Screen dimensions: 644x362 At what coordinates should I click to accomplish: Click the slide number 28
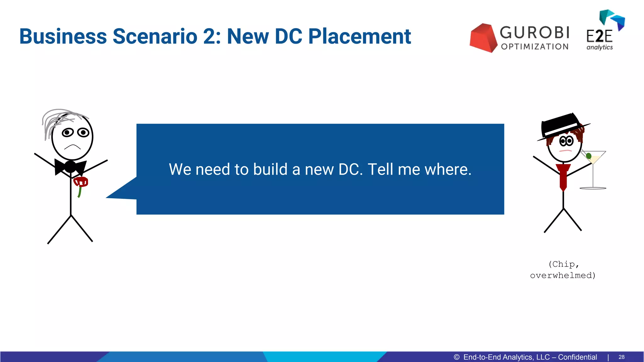click(x=621, y=357)
